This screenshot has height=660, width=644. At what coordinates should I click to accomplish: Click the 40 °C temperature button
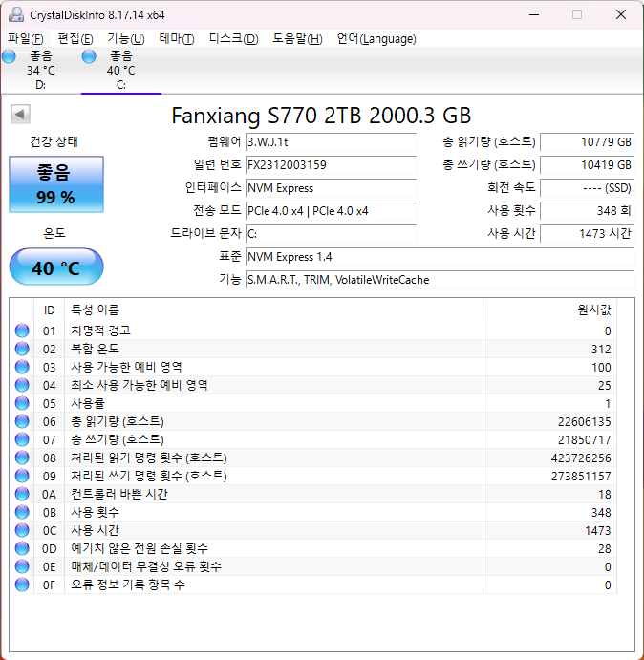pyautogui.click(x=56, y=267)
